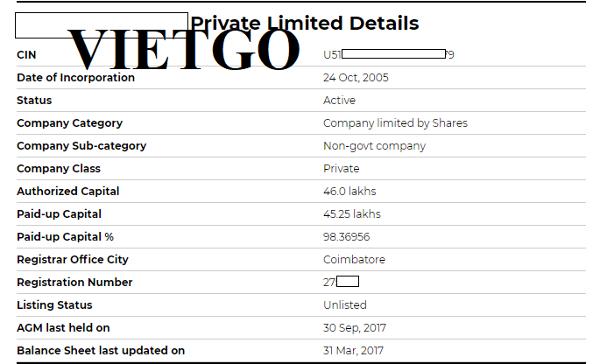The height and width of the screenshot is (364, 600).
Task: Click the 31 Mar, 2017 balance sheet date
Action: (353, 351)
